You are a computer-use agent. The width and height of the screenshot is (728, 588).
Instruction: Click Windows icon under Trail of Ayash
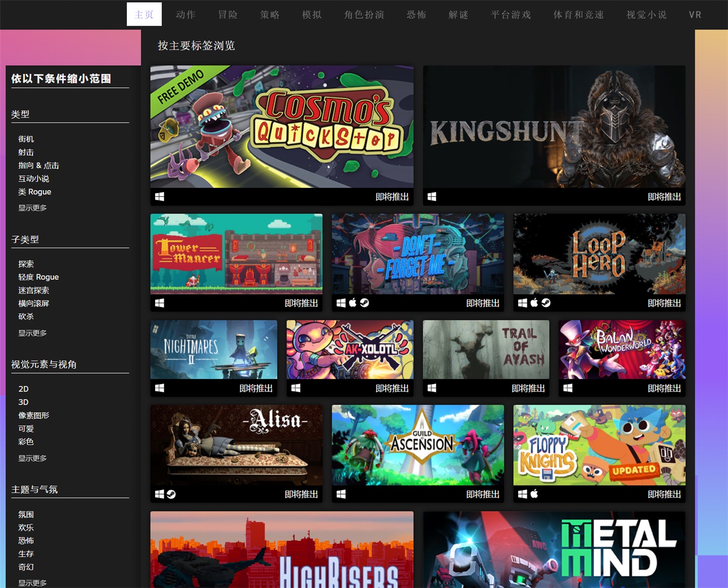click(x=432, y=388)
